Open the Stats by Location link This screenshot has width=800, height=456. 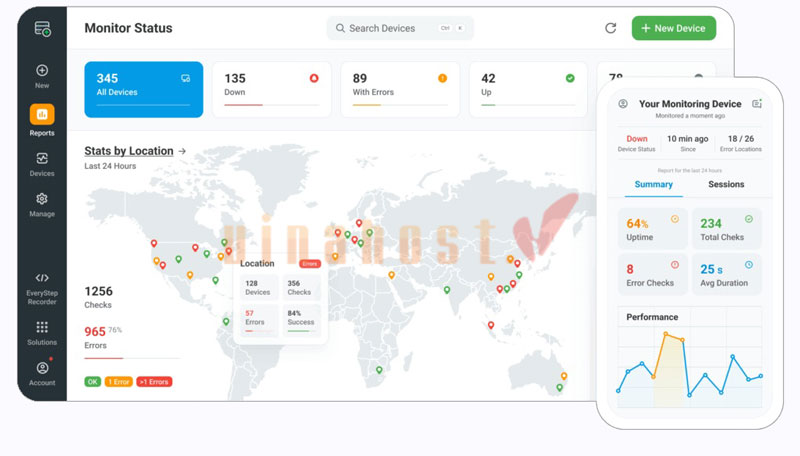pyautogui.click(x=129, y=151)
